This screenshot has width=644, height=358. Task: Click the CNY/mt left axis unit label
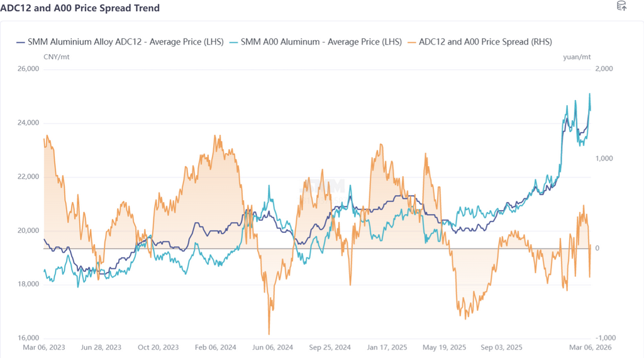tap(55, 57)
